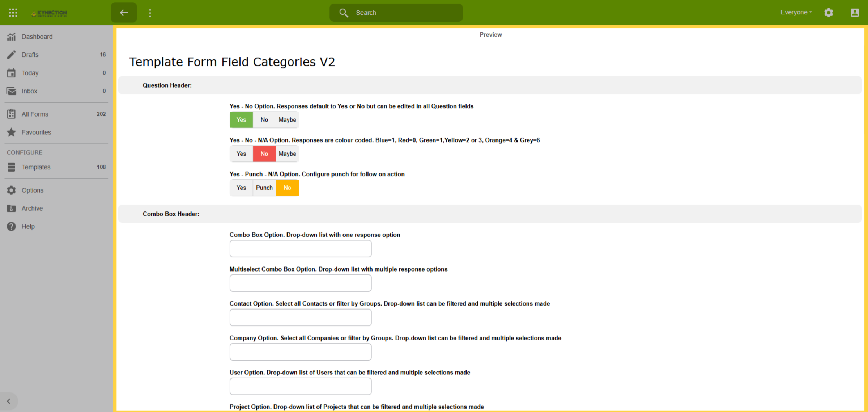Select Maybe in the first Yes-No question
This screenshot has height=412, width=868.
click(287, 120)
